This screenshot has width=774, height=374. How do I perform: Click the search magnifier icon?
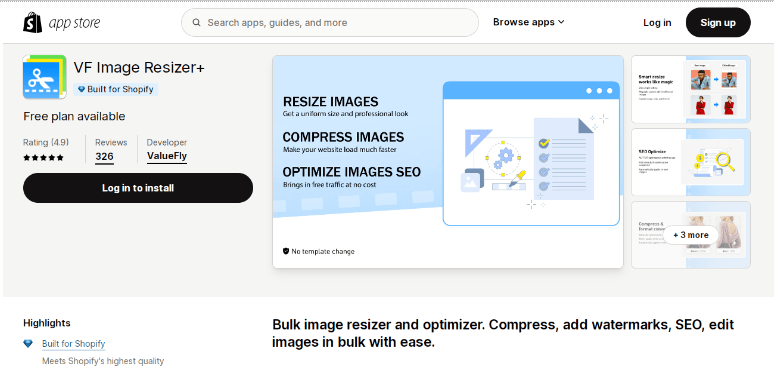[x=196, y=23]
